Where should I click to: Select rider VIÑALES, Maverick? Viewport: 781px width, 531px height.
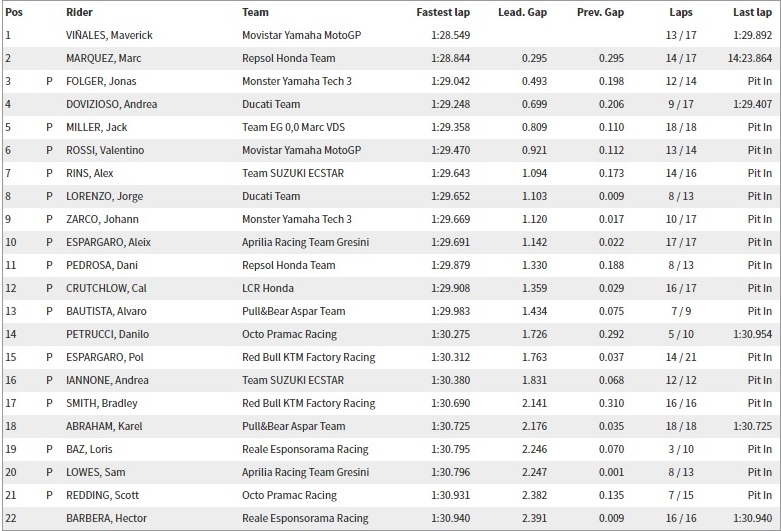tap(109, 35)
